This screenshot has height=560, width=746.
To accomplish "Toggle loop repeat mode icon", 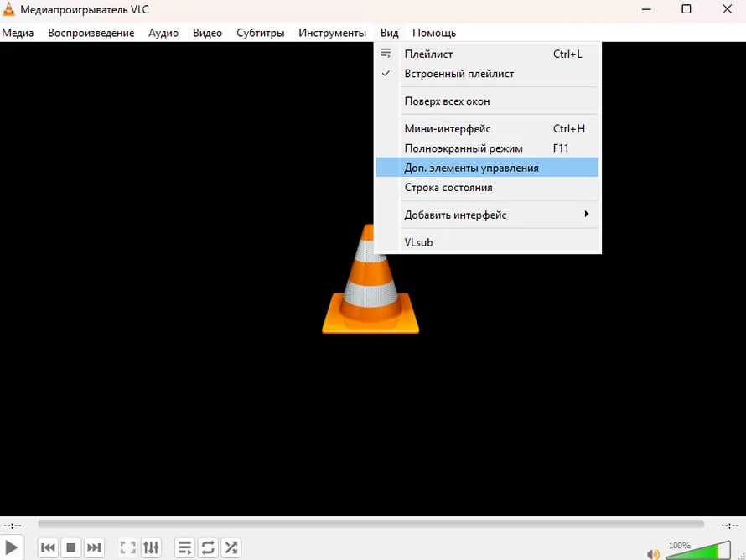I will click(x=208, y=547).
